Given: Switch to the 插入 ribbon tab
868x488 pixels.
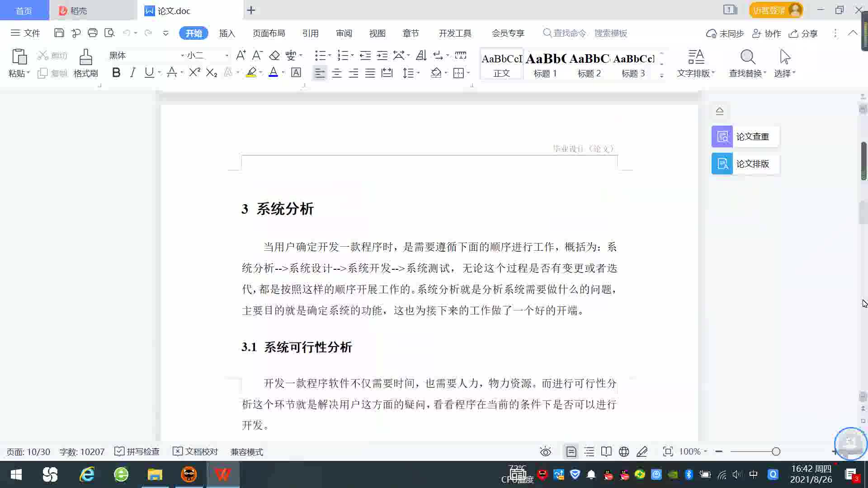Looking at the screenshot, I should click(x=227, y=33).
